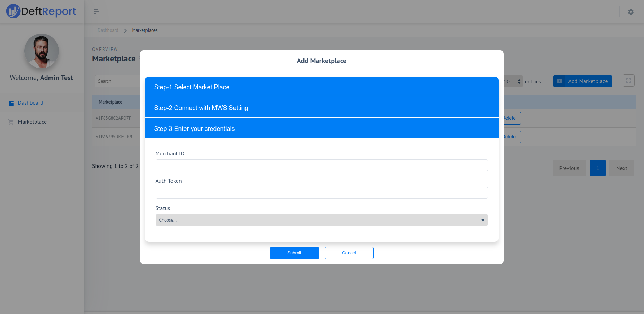644x314 pixels.
Task: Navigate back via Dashboard breadcrumb
Action: (108, 30)
